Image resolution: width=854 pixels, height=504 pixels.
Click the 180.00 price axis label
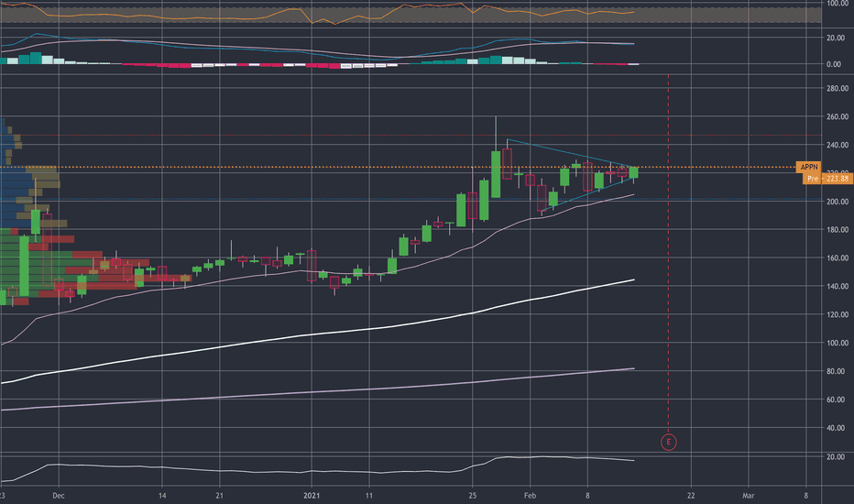tap(838, 230)
